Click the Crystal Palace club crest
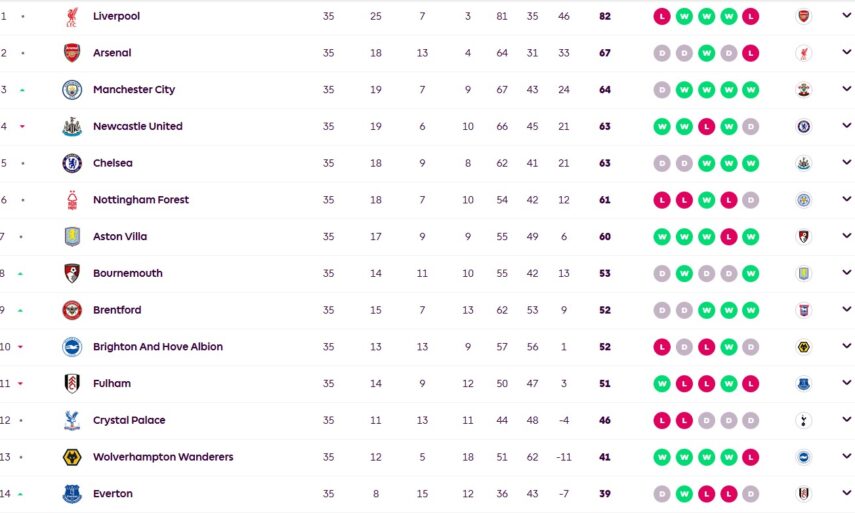This screenshot has height=513, width=855. (x=72, y=421)
